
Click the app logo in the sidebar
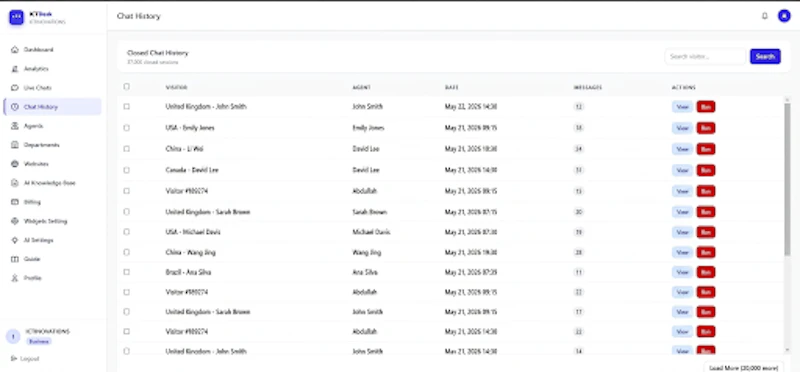pos(16,17)
